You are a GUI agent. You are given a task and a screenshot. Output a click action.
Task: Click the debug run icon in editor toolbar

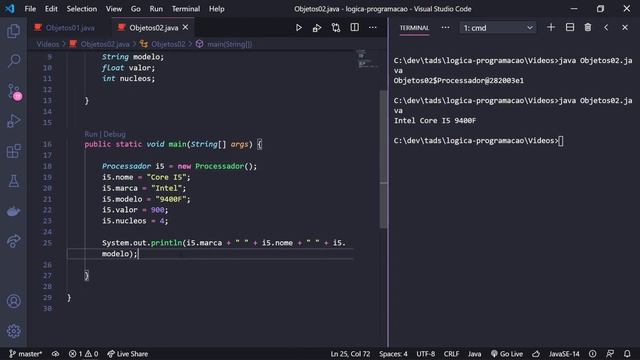point(317,28)
